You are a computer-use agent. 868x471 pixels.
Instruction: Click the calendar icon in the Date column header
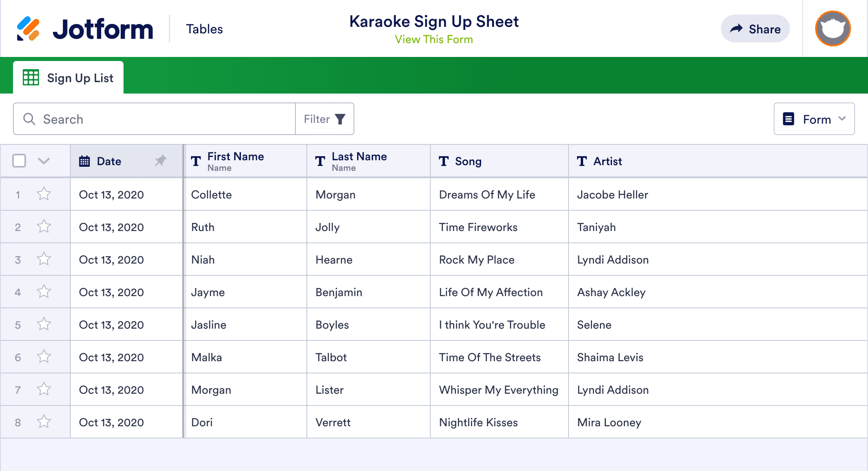pos(84,161)
